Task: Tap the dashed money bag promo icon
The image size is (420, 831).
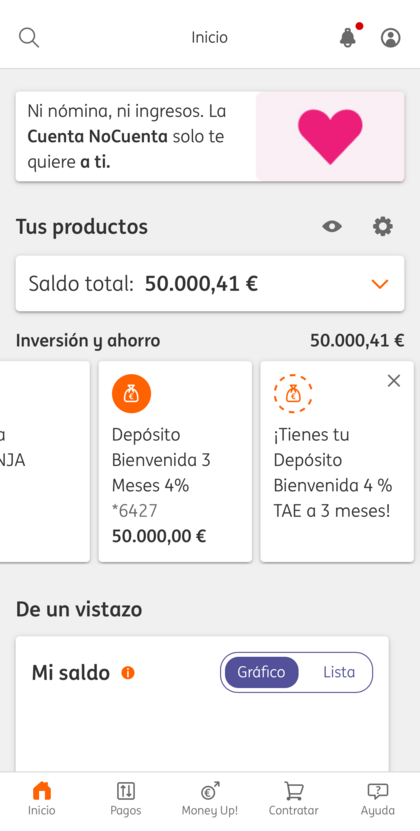Action: coord(293,394)
